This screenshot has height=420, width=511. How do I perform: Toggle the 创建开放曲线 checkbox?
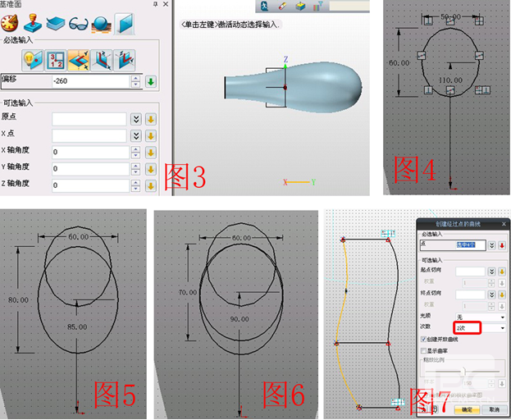[x=424, y=340]
